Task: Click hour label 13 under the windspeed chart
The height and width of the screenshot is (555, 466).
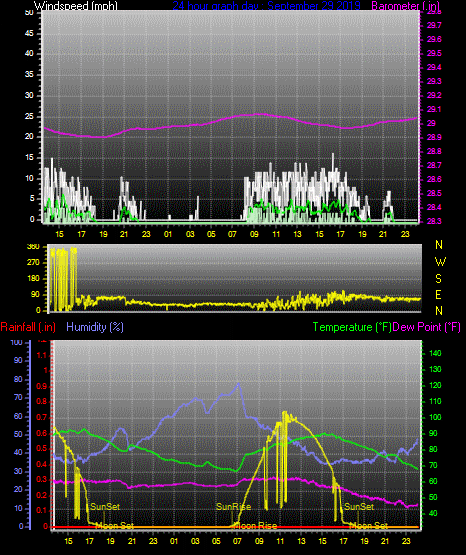Action: click(x=297, y=234)
